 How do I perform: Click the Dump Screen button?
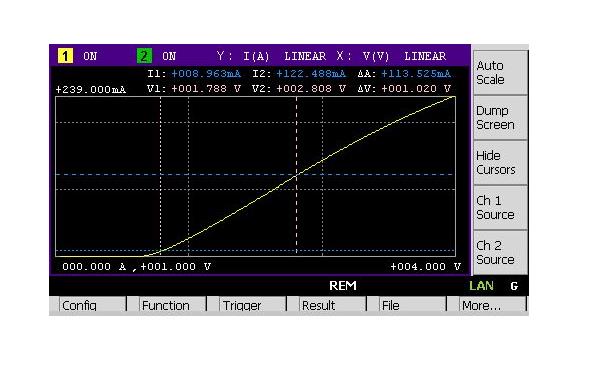point(500,117)
